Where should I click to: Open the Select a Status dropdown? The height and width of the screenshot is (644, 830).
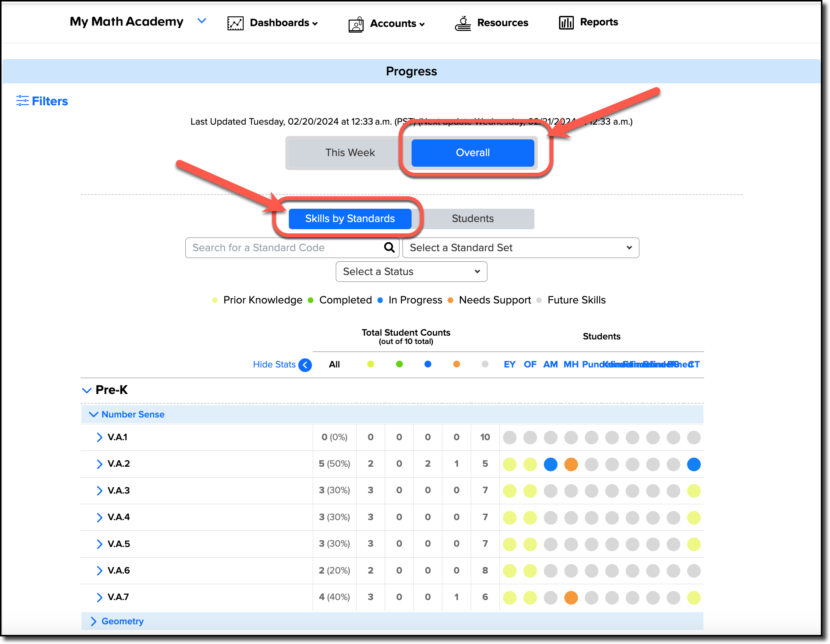(411, 272)
